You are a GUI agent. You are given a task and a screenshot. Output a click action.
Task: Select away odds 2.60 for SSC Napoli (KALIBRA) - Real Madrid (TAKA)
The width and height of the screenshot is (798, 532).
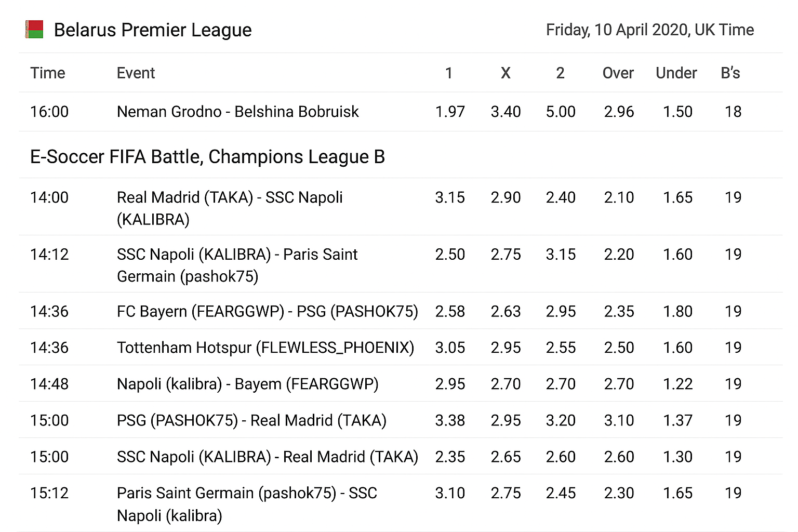click(x=561, y=457)
